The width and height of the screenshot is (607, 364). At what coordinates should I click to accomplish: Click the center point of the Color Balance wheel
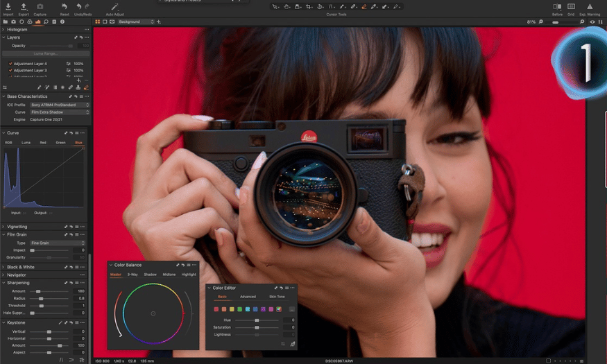[153, 313]
